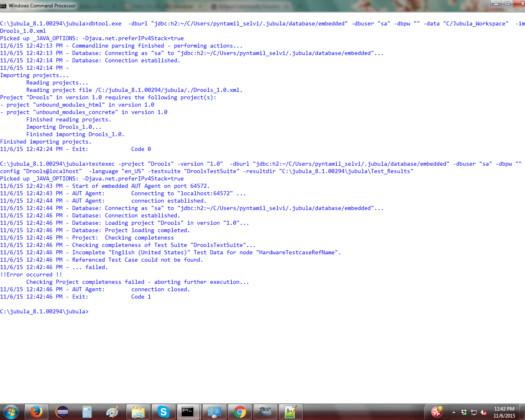Click 'Reading project file' line

coord(135,90)
